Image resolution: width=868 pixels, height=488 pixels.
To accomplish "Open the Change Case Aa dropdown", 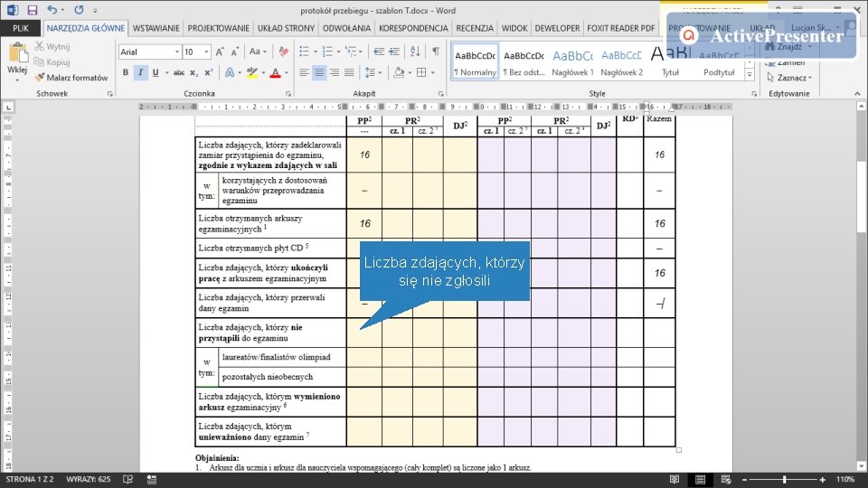I will [x=258, y=52].
